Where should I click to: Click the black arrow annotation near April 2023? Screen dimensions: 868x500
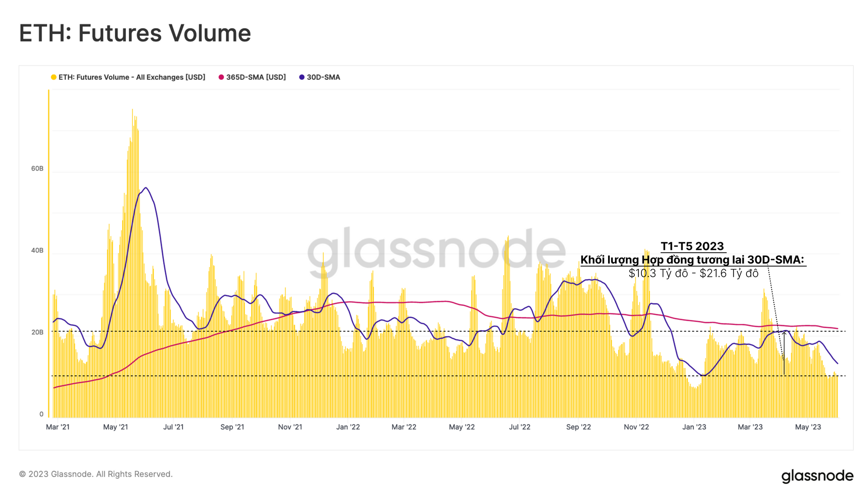(784, 352)
